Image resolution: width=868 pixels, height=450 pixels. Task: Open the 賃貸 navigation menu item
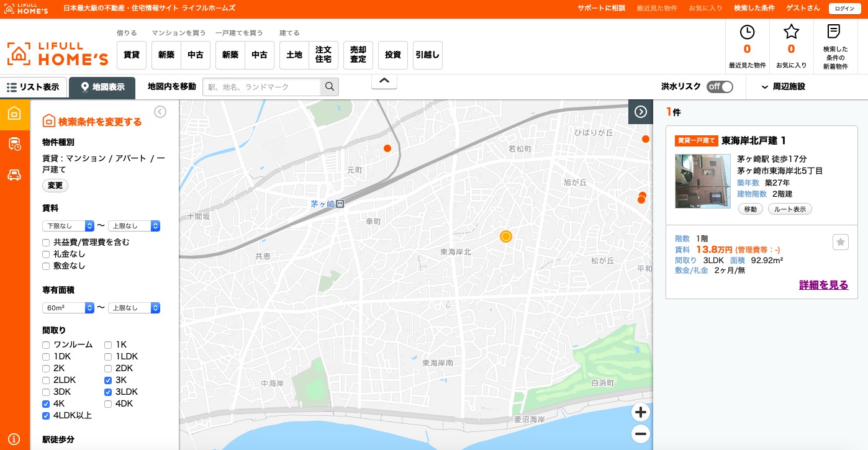[x=131, y=55]
